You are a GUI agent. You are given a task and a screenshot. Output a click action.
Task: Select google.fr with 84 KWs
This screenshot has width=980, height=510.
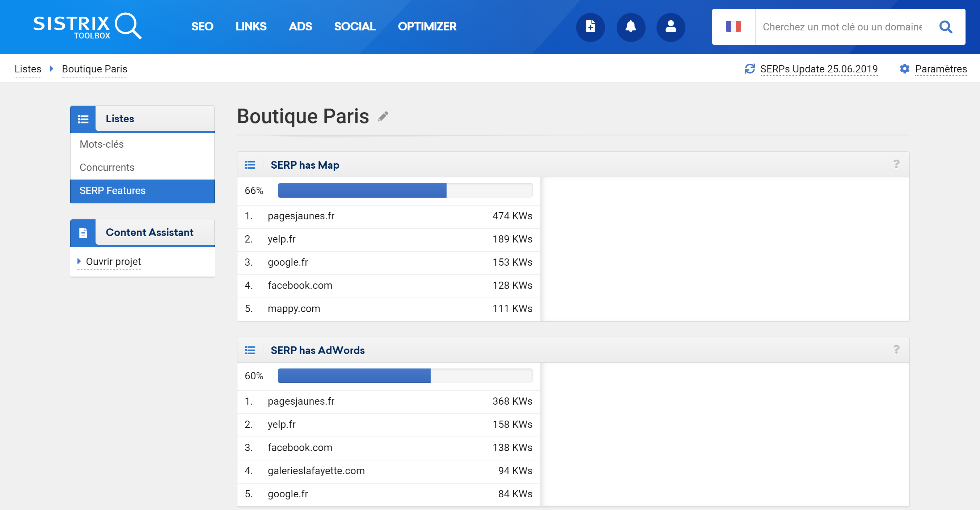pos(388,494)
